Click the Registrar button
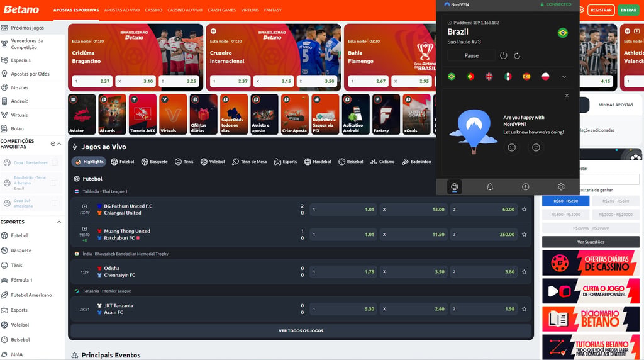 (x=601, y=10)
